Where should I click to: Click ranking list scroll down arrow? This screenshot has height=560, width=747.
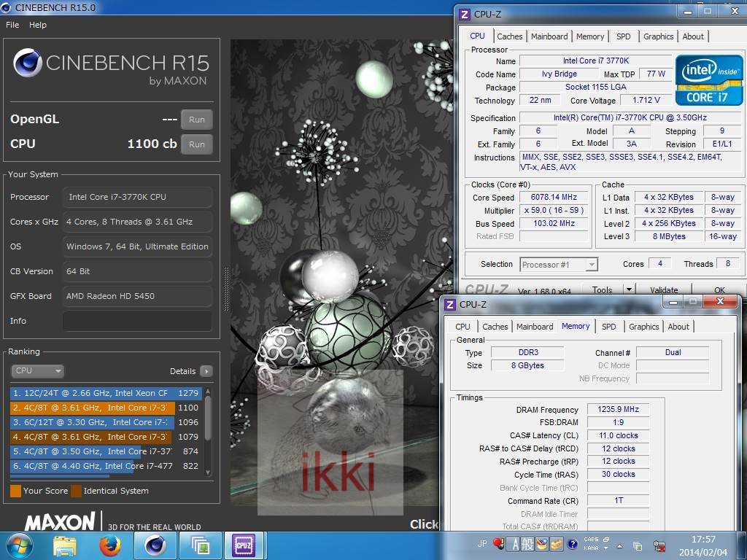click(x=208, y=472)
